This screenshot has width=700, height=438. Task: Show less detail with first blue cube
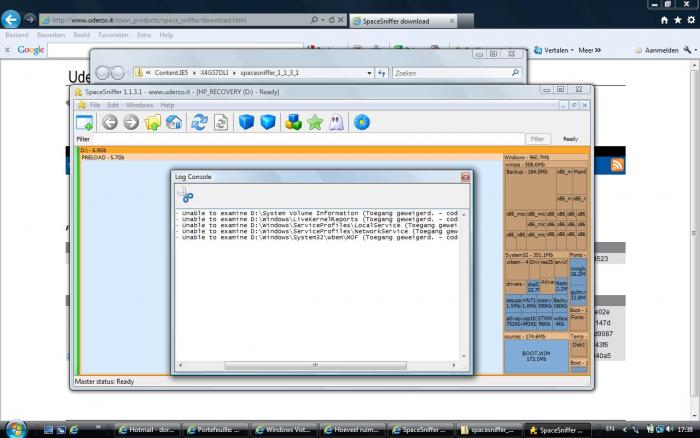(246, 122)
